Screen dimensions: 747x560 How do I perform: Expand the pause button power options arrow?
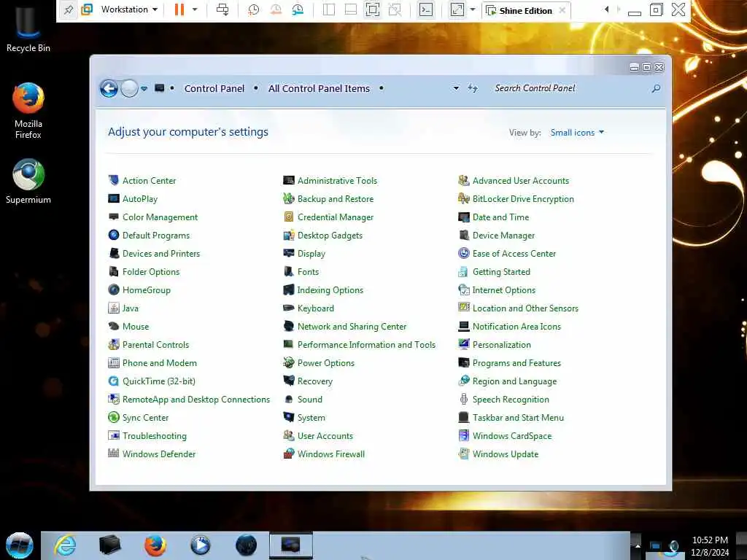tap(195, 9)
